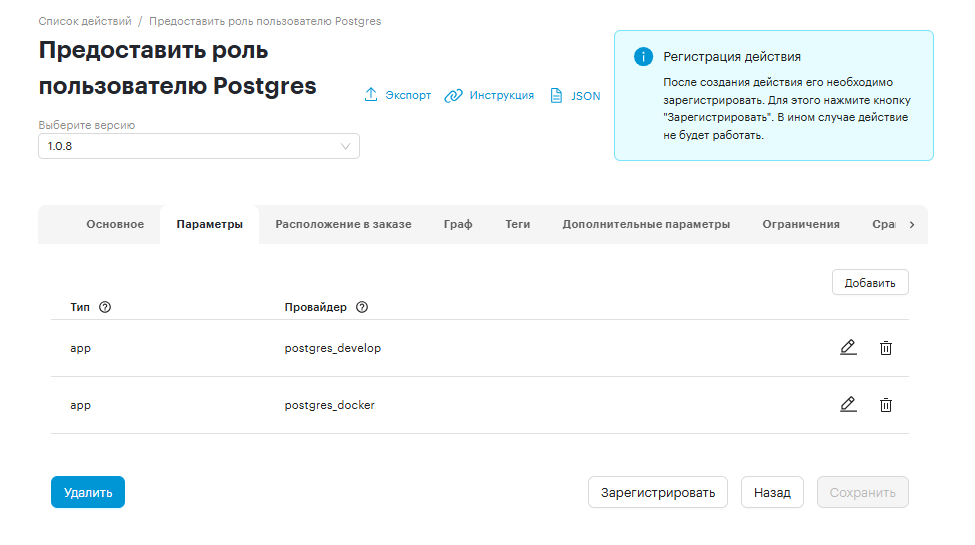The width and height of the screenshot is (975, 545).
Task: Open the Экспорт link
Action: coord(408,95)
